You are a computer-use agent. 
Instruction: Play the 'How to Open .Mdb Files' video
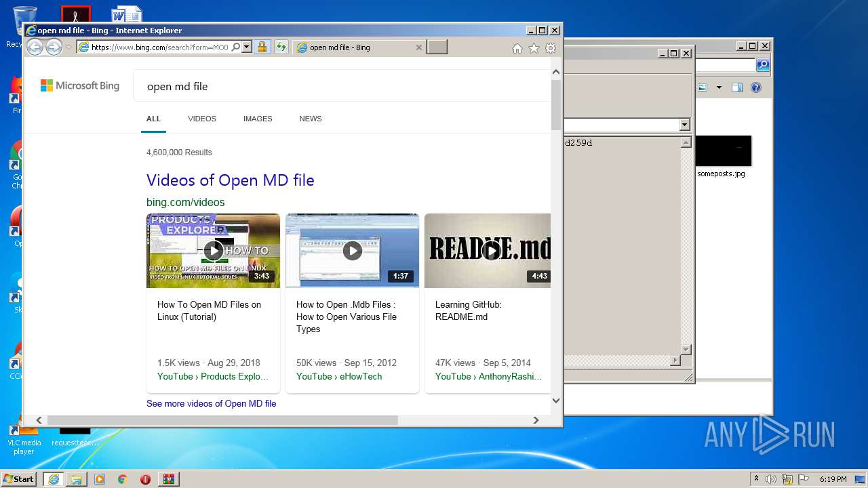(x=352, y=251)
